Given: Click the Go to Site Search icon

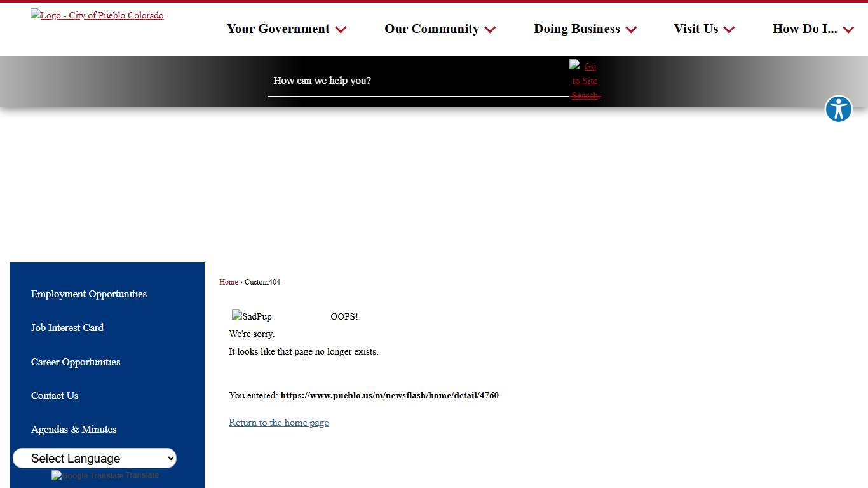Looking at the screenshot, I should point(584,81).
